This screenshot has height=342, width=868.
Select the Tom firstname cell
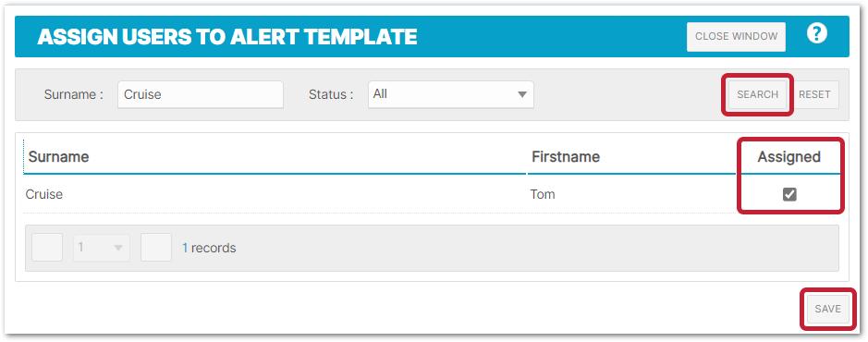[x=543, y=194]
